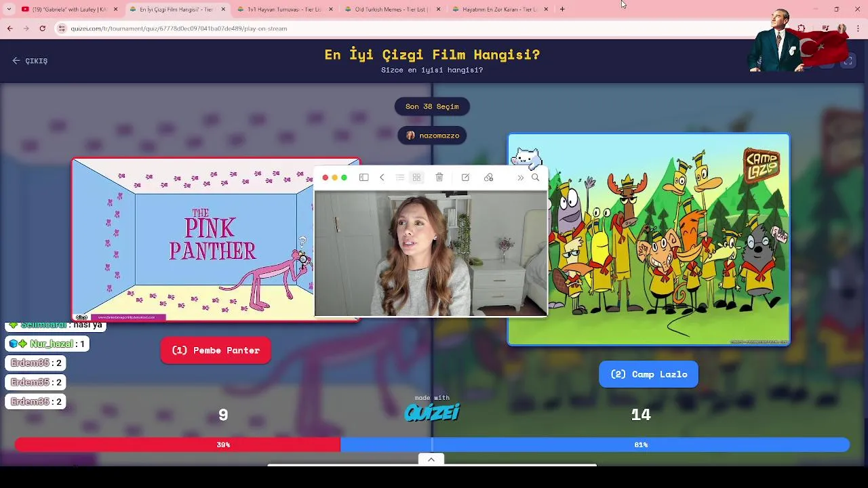Click the nazomazzo user badge
Screen dimensions: 868x488
click(x=432, y=136)
